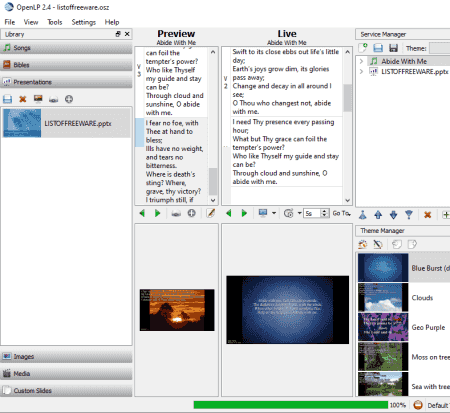
Task: Open the Media library section
Action: 66,374
